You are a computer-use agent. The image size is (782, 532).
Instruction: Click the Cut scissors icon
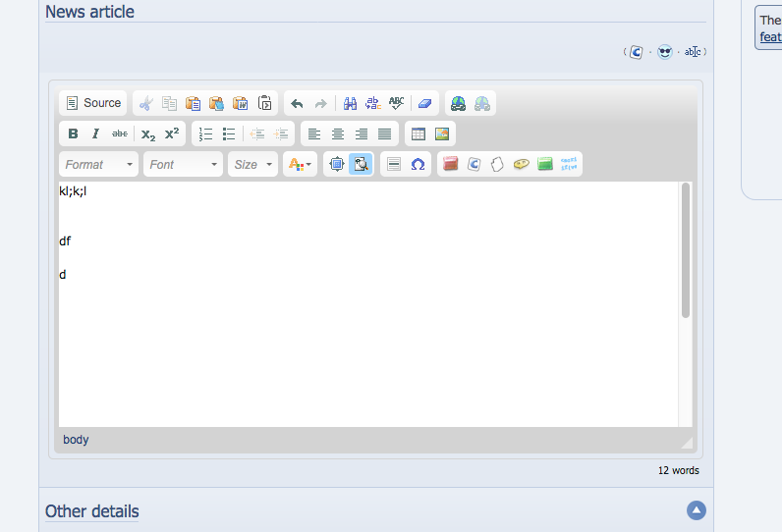[x=145, y=103]
